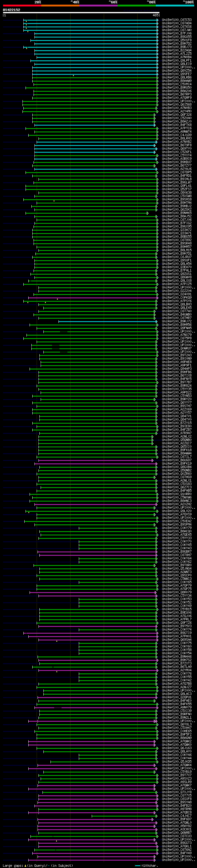Image resolution: width=197 pixels, height=868 pixels.
Task: Click the Large gaps legend text
Action: [x=38, y=866]
